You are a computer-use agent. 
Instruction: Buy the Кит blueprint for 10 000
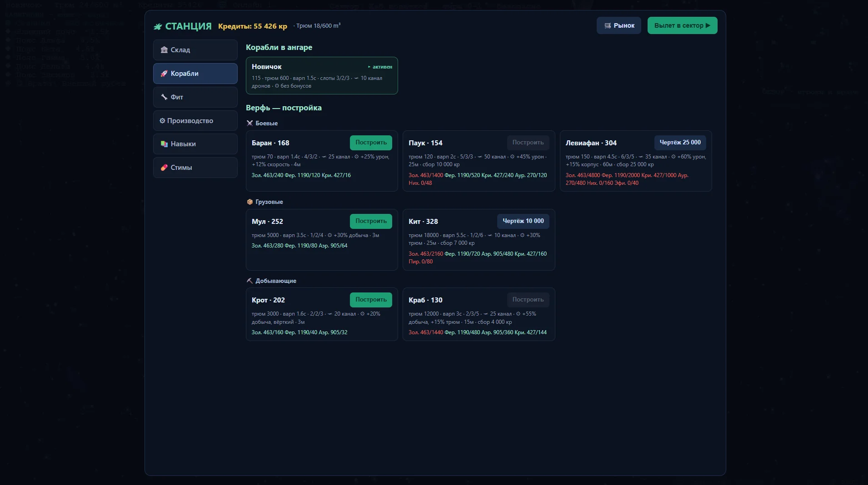click(523, 221)
